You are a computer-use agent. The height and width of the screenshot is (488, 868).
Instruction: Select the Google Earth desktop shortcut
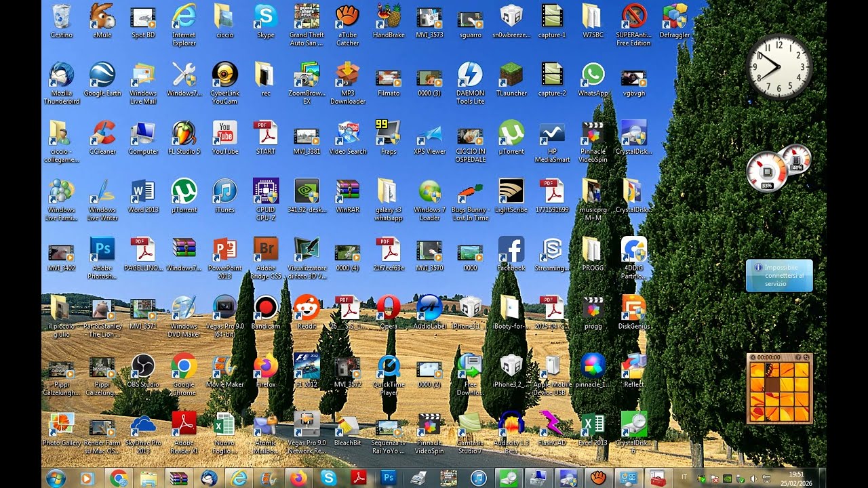102,79
